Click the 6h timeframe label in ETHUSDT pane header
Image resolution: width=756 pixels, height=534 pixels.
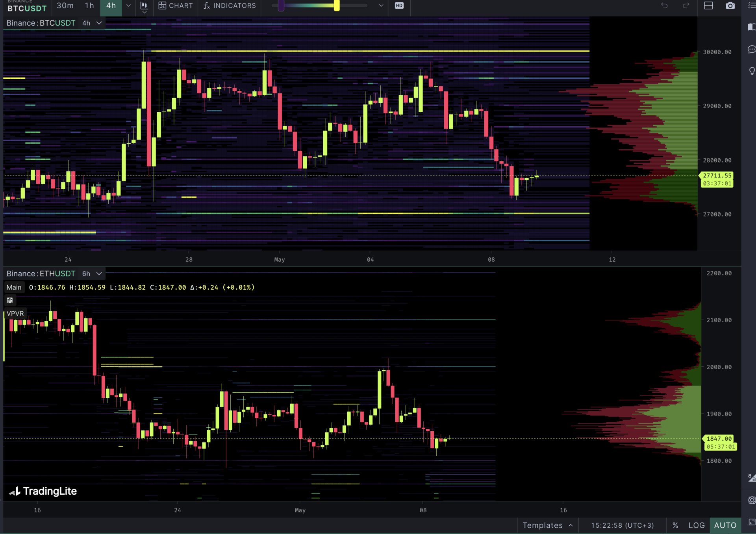pos(86,273)
